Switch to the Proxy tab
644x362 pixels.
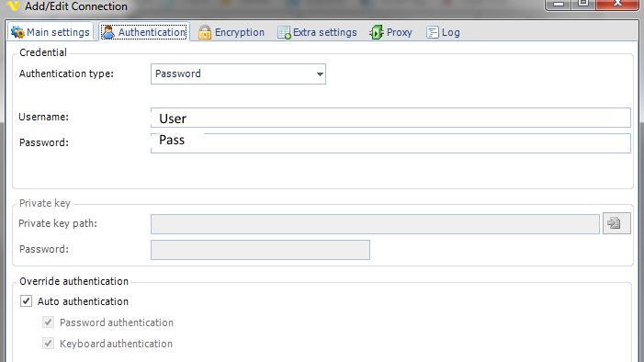click(x=391, y=32)
